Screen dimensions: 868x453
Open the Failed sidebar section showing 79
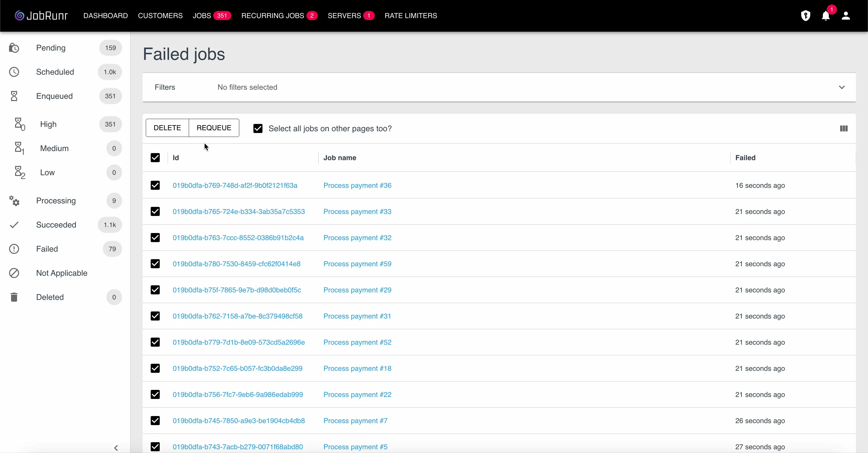(x=47, y=249)
